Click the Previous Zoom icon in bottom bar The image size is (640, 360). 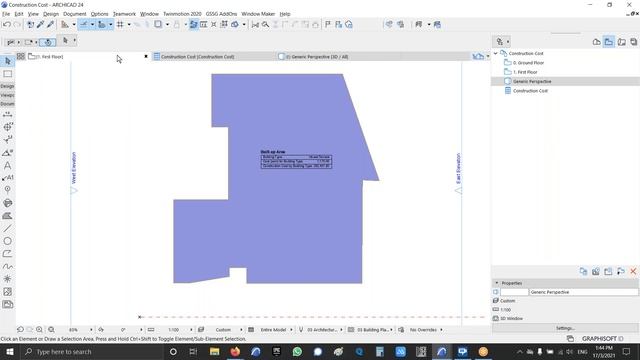(20, 329)
